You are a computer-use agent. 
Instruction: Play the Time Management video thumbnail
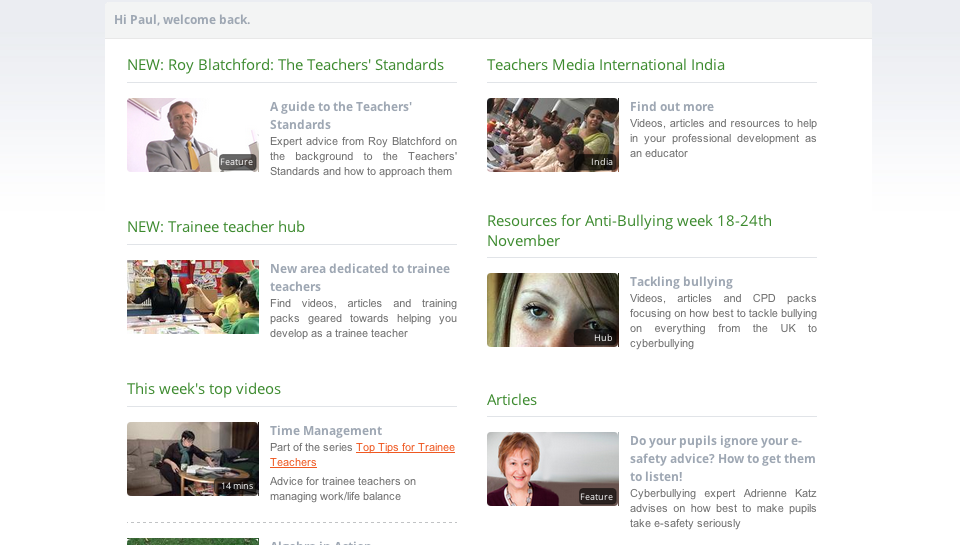[193, 459]
